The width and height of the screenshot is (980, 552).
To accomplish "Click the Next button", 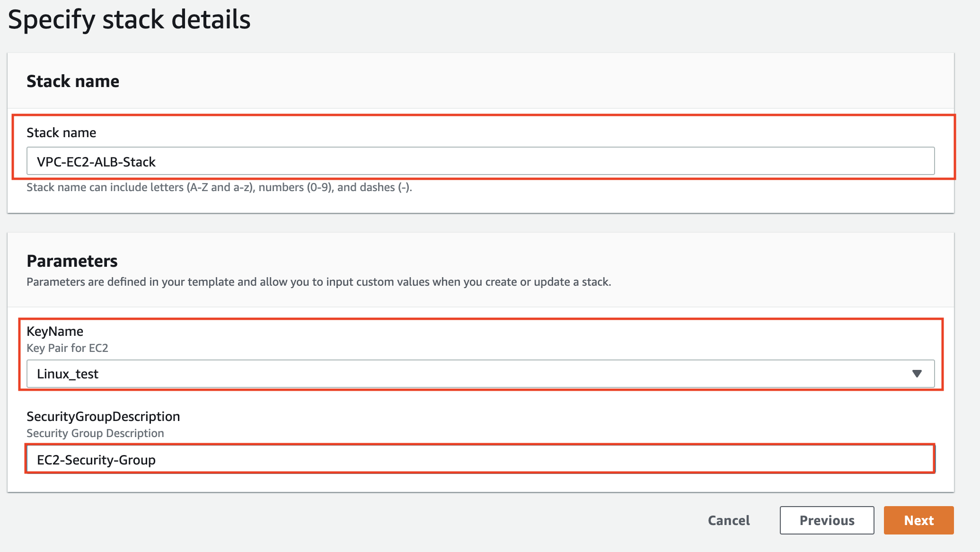I will [918, 520].
